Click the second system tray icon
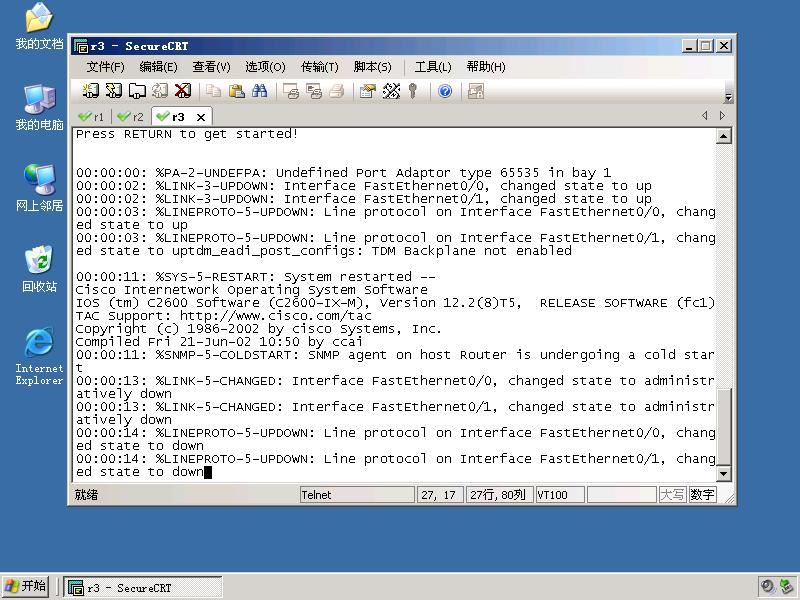The image size is (800, 600). (786, 586)
